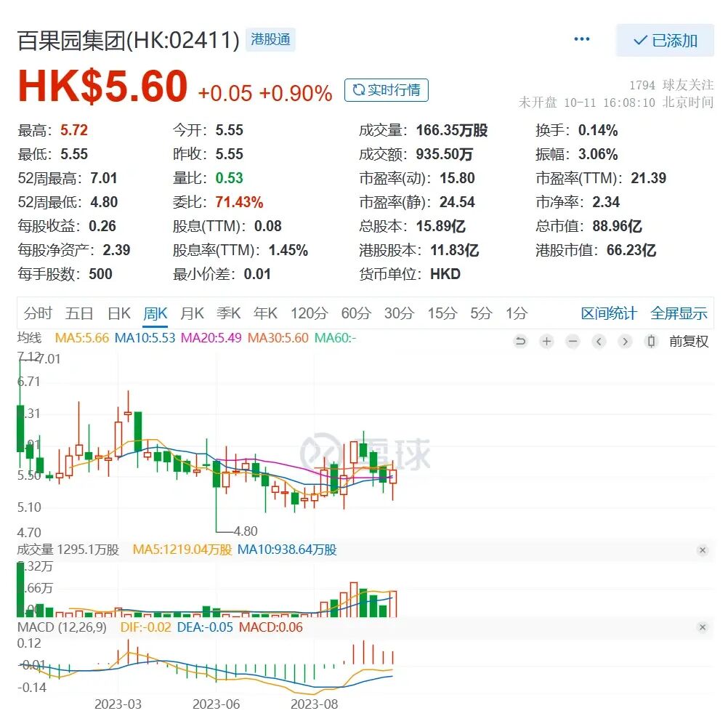728x716 pixels.
Task: Refresh with the 实时行情 button
Action: tap(387, 89)
